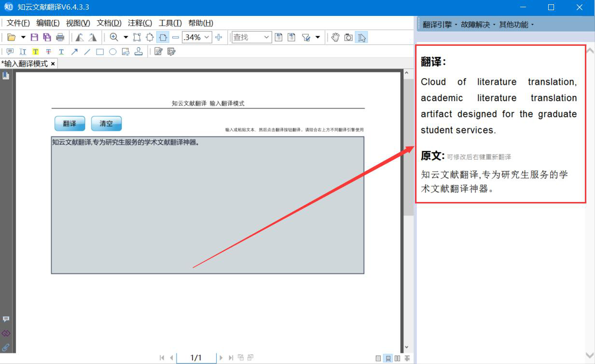Select the typewriter text tool
Screen dimensions: 595x364
[23, 52]
